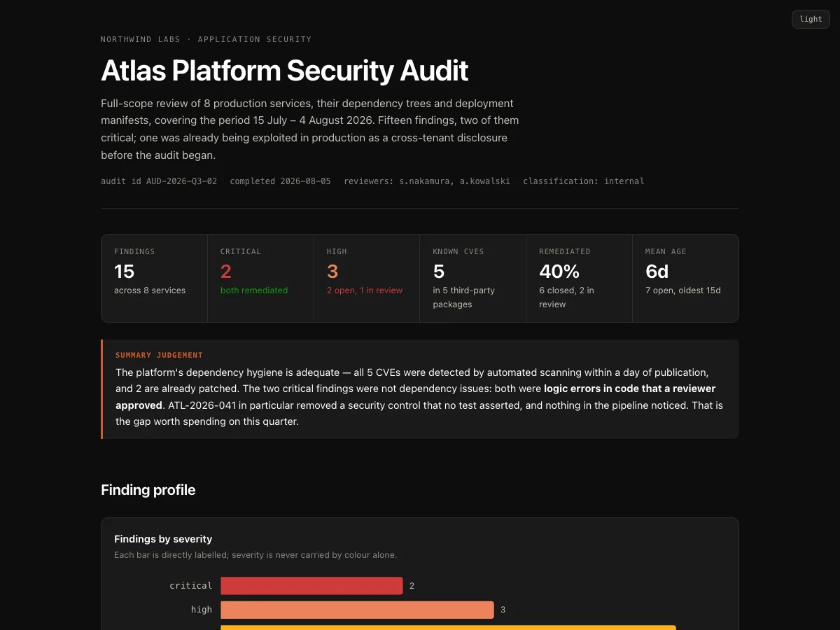Select the audit id AUD-2026-Q3-02 text

tap(159, 181)
